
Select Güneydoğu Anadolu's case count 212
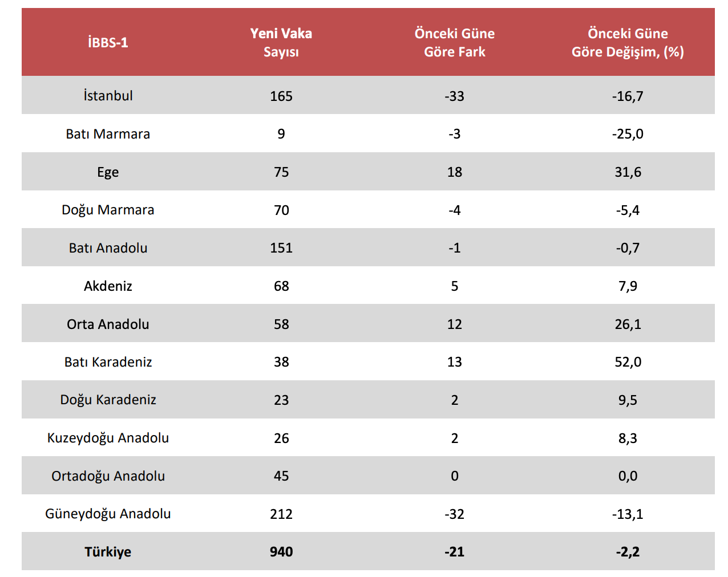pyautogui.click(x=281, y=514)
